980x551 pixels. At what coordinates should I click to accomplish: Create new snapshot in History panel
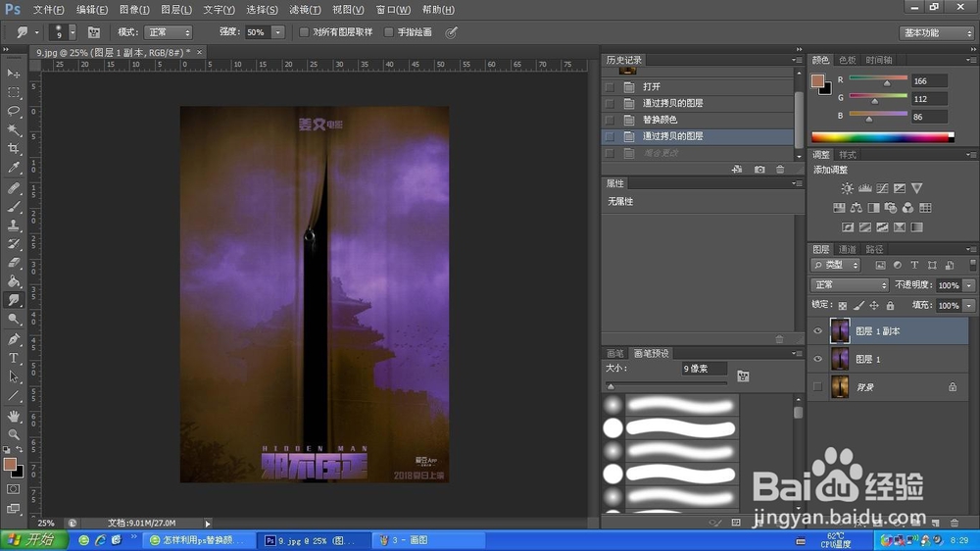click(759, 169)
